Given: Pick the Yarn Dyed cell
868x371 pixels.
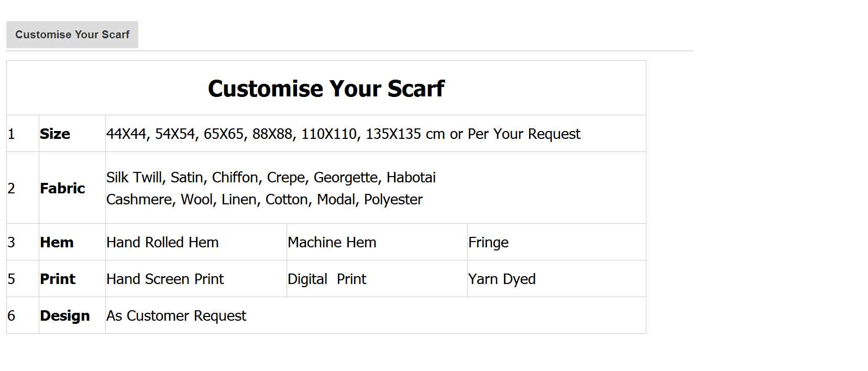Looking at the screenshot, I should tap(502, 279).
